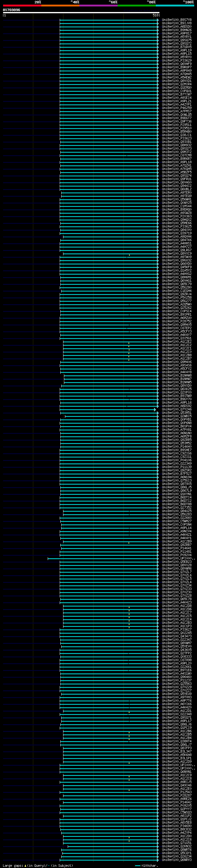Select hit label UniRef100_Q6XK25
This screenshot has height=868, width=197.
(176, 389)
